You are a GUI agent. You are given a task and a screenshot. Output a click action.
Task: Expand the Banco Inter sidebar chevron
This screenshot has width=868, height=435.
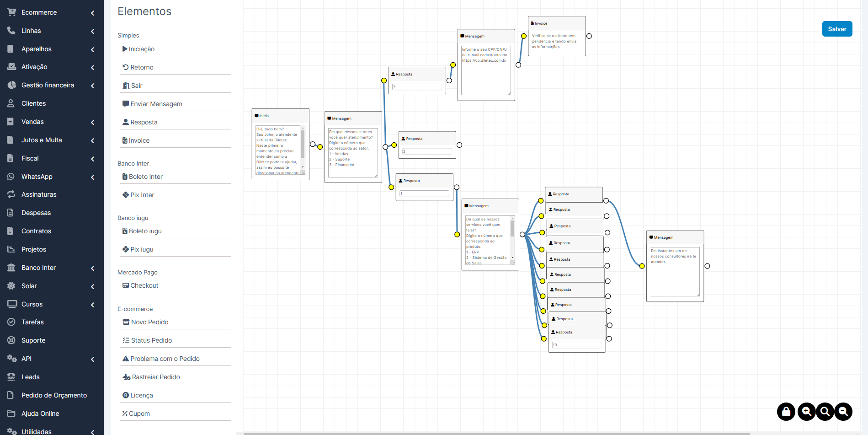tap(92, 268)
